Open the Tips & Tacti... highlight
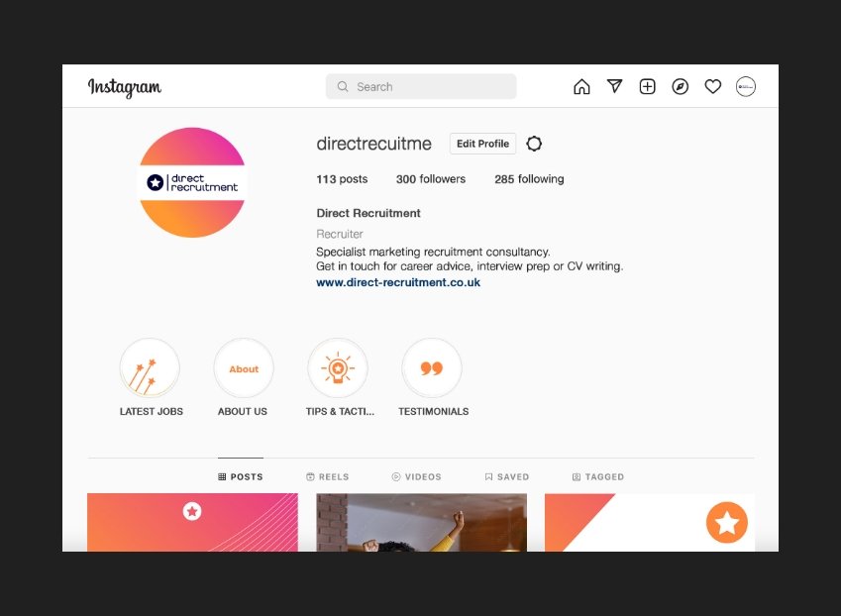 pyautogui.click(x=338, y=368)
